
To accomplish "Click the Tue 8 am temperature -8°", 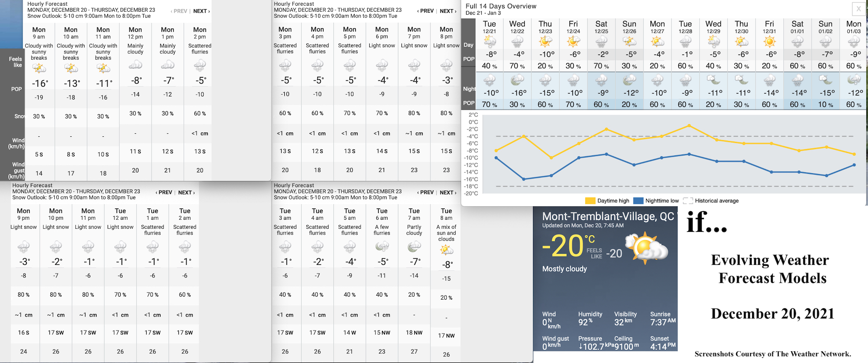I will (447, 264).
